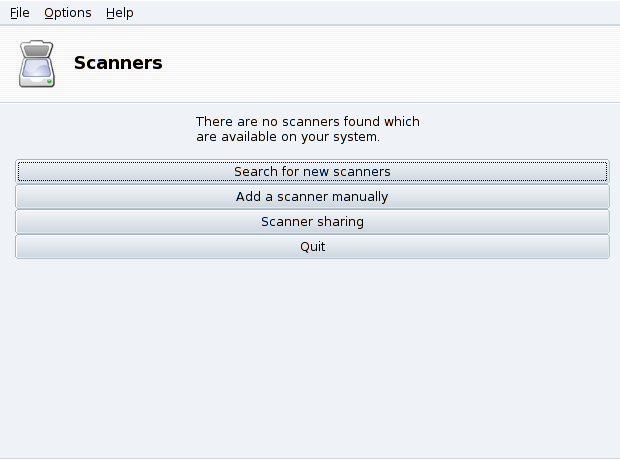Click the flatbed scanner image beside the Scanners title
Viewport: 620px width, 460px height.
(x=37, y=64)
